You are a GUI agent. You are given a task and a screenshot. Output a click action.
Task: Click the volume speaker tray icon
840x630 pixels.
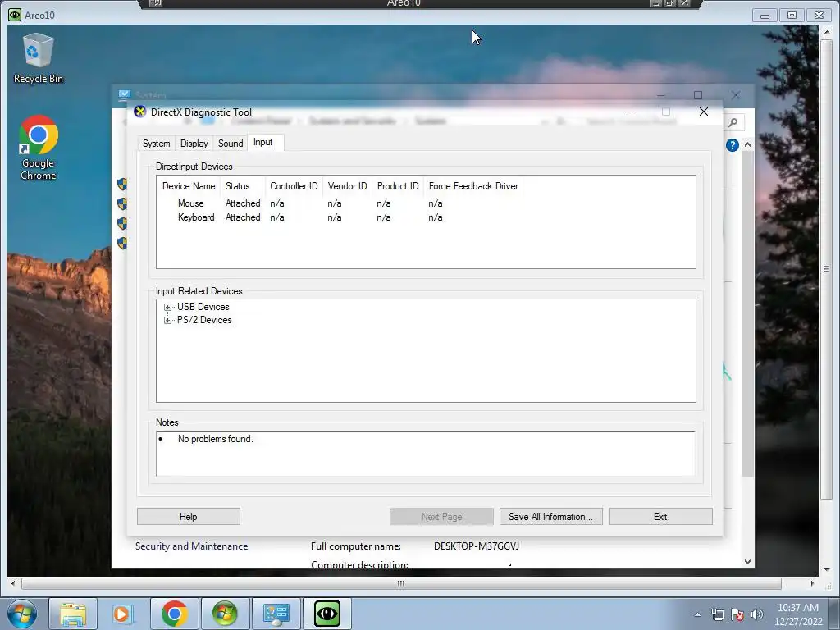(x=756, y=614)
